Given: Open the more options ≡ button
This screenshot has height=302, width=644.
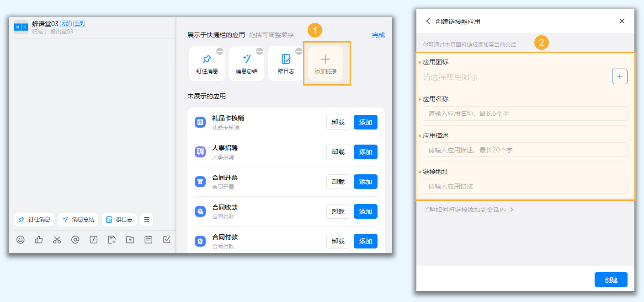Looking at the screenshot, I should 146,220.
